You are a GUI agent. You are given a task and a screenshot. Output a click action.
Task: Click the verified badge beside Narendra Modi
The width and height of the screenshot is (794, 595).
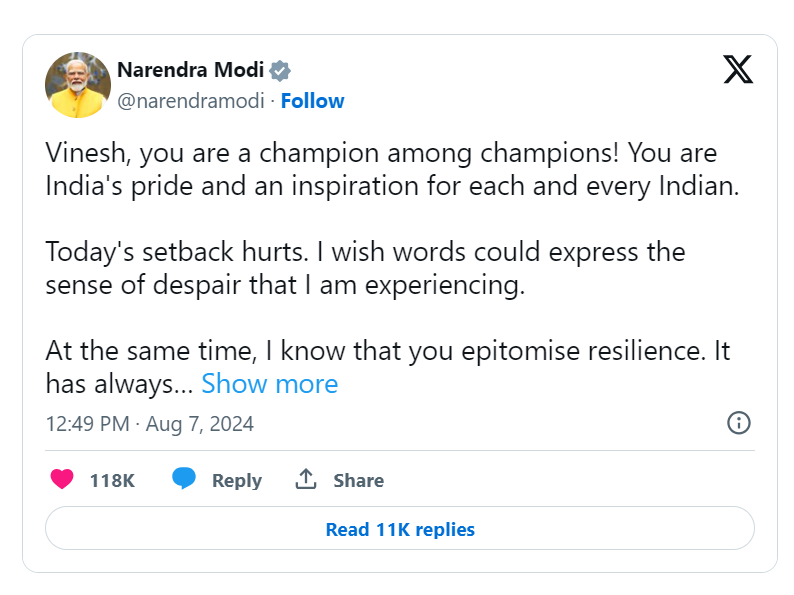tap(281, 71)
